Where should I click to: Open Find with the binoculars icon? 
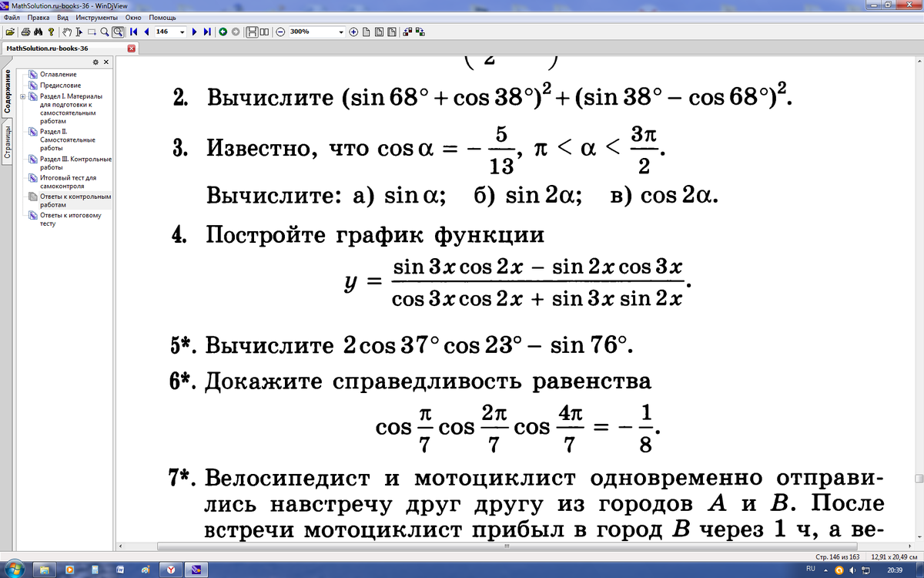(x=38, y=32)
